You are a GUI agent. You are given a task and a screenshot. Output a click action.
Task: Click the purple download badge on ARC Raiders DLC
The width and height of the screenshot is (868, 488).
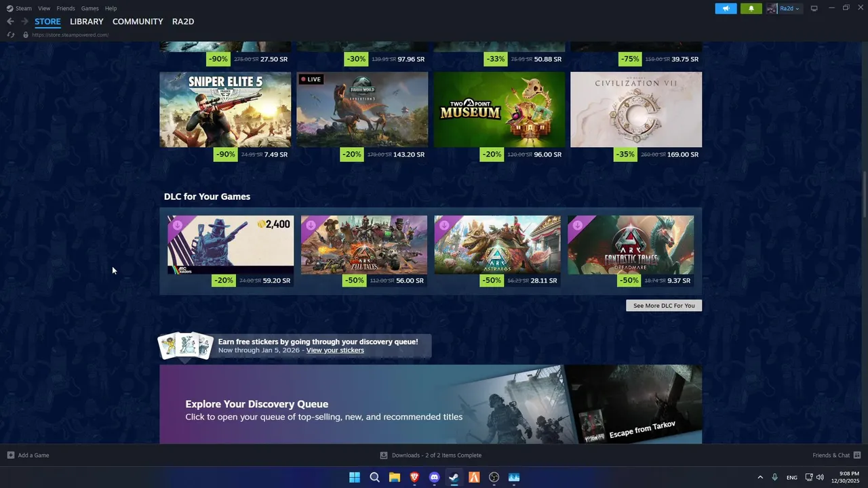coord(177,224)
